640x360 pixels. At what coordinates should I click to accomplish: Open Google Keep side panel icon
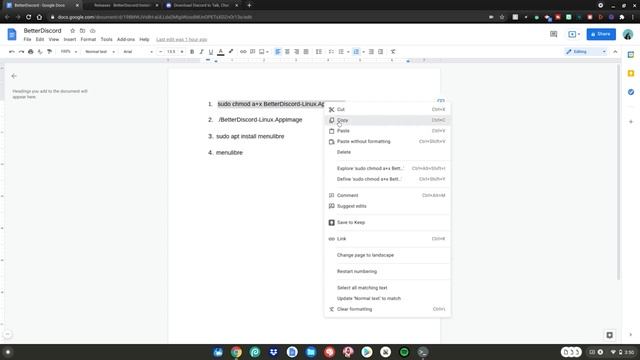click(x=631, y=73)
